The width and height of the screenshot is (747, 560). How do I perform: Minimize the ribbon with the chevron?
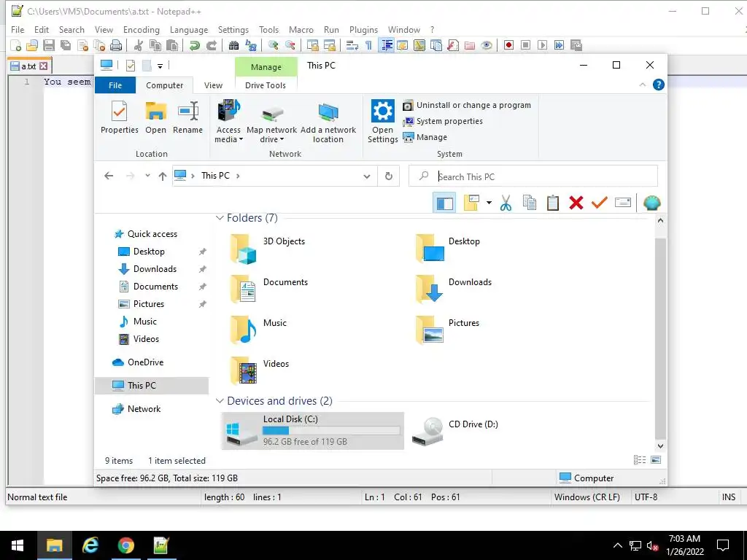pyautogui.click(x=642, y=85)
